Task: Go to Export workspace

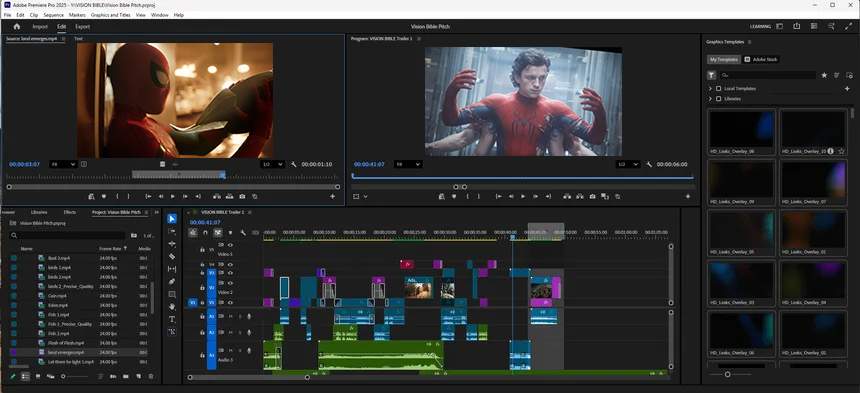Action: pos(82,26)
